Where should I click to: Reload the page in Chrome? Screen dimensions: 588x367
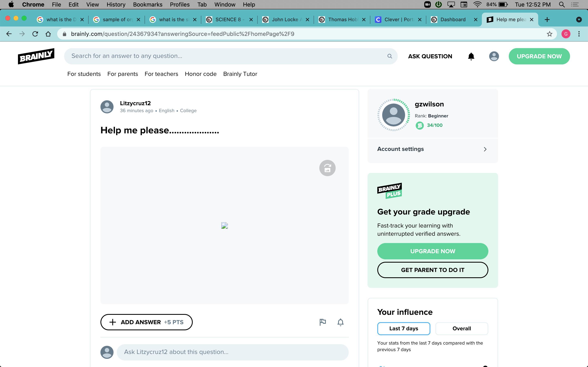pos(35,34)
